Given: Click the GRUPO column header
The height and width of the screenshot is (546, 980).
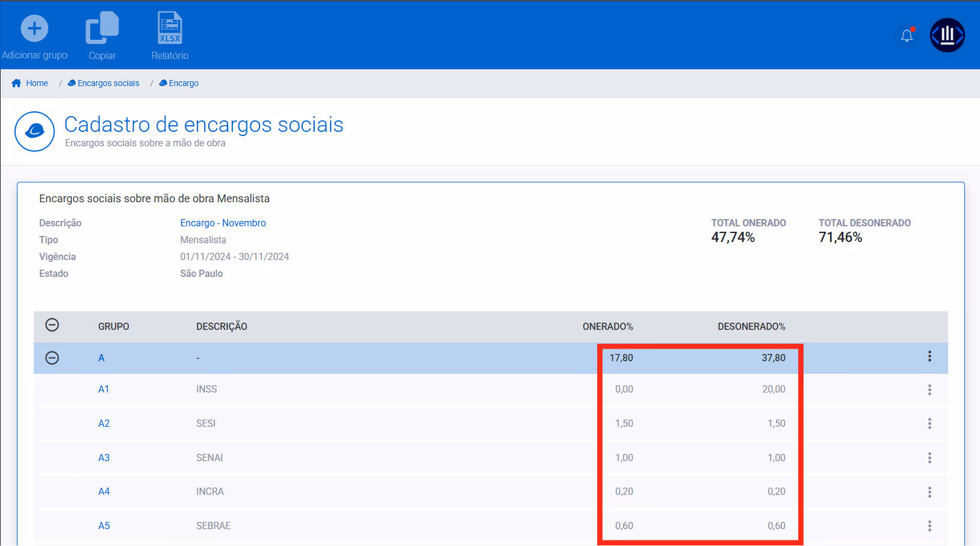Looking at the screenshot, I should point(114,326).
